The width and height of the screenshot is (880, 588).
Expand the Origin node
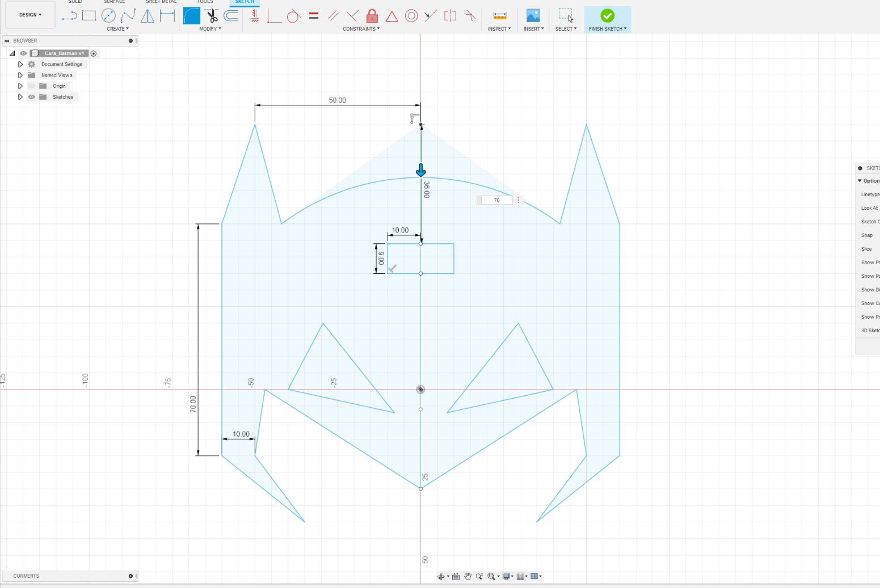tap(20, 86)
